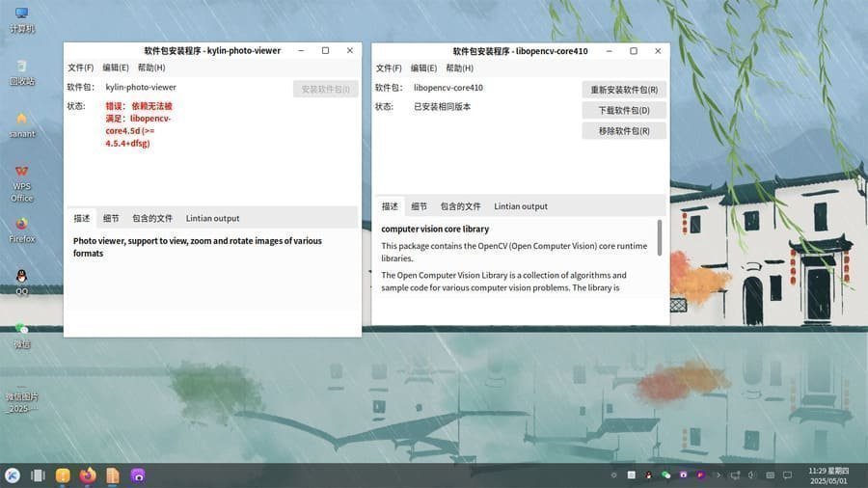868x488 pixels.
Task: Click 重新安装软件包(R) button
Action: point(624,89)
